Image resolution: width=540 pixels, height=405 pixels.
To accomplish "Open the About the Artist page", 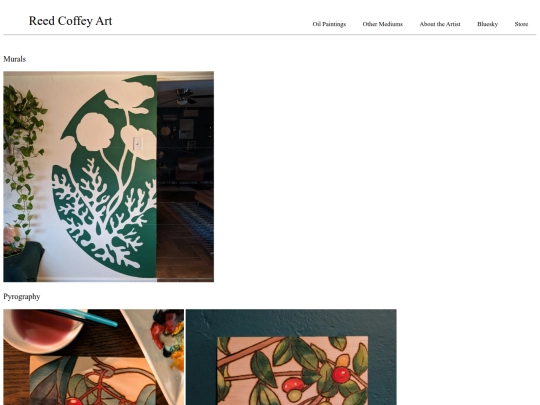I will click(440, 24).
